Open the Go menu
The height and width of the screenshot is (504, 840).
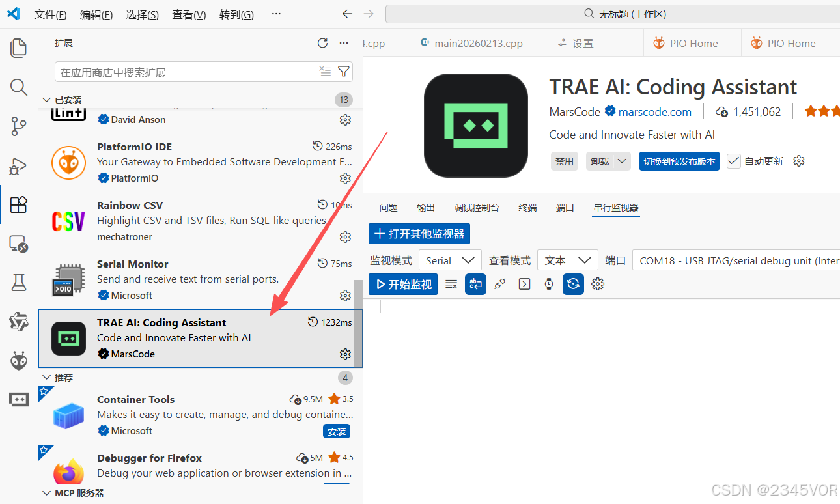click(236, 14)
